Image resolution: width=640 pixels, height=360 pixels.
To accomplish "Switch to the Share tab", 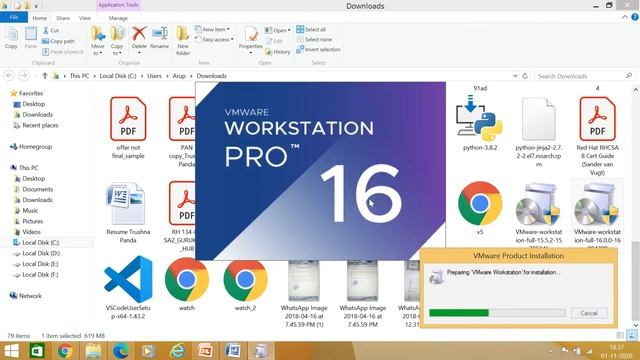I will [63, 18].
